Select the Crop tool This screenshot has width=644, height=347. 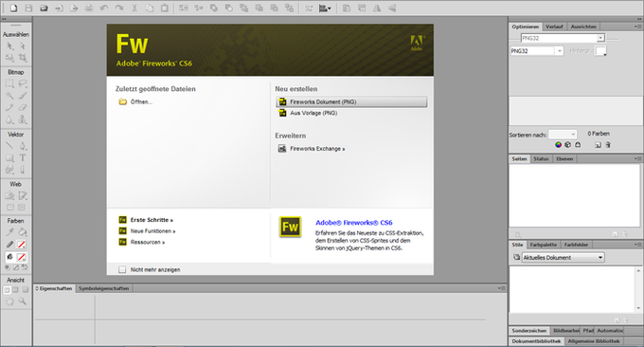tap(23, 58)
